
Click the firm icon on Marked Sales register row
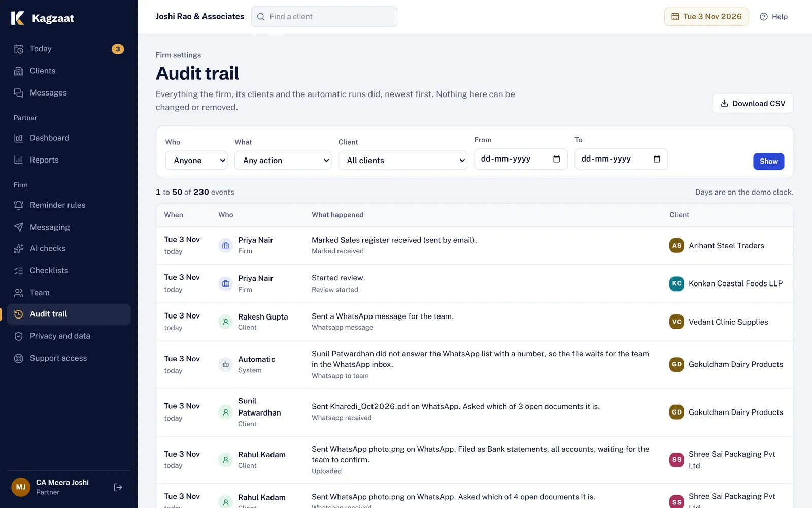coord(226,245)
